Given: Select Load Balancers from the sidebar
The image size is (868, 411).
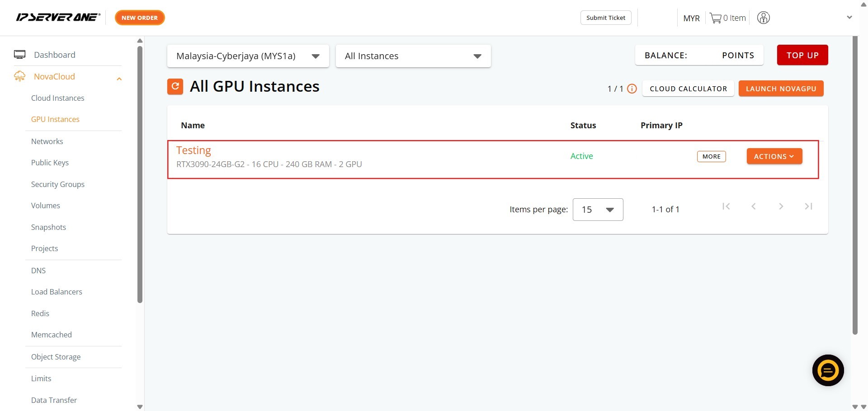Looking at the screenshot, I should (x=57, y=292).
